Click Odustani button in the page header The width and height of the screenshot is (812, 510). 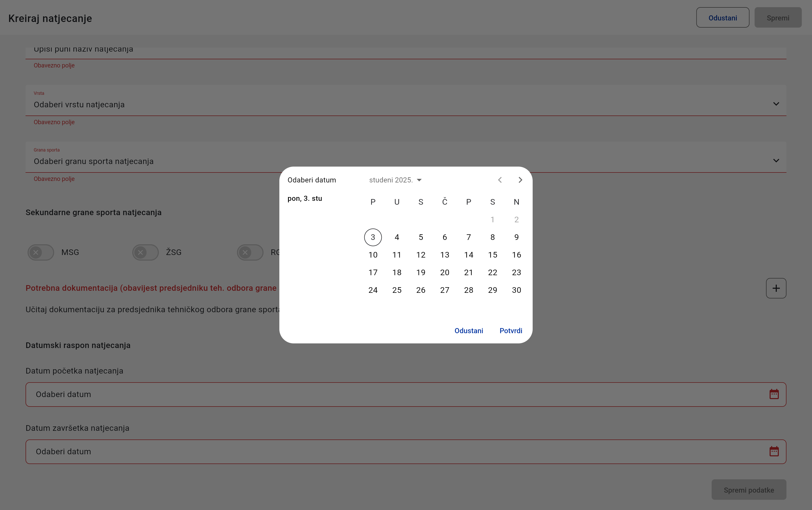722,18
